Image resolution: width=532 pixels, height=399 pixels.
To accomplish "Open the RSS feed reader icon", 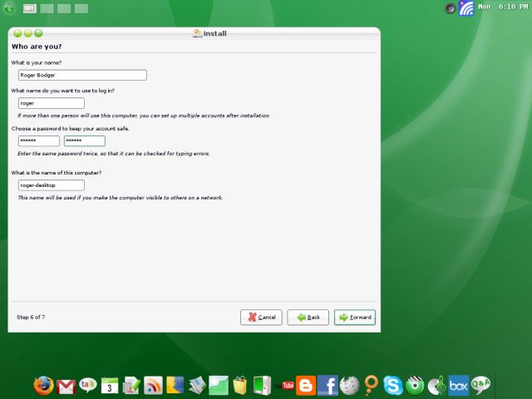I will point(153,386).
